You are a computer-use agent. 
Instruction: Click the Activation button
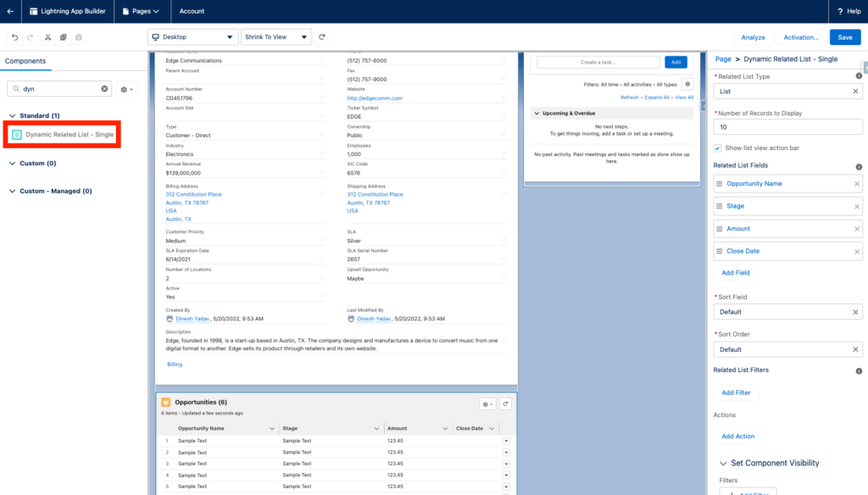(801, 37)
